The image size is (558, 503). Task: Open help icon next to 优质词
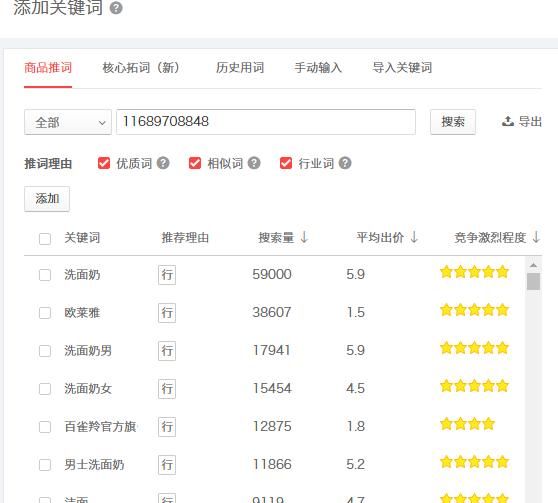click(163, 163)
